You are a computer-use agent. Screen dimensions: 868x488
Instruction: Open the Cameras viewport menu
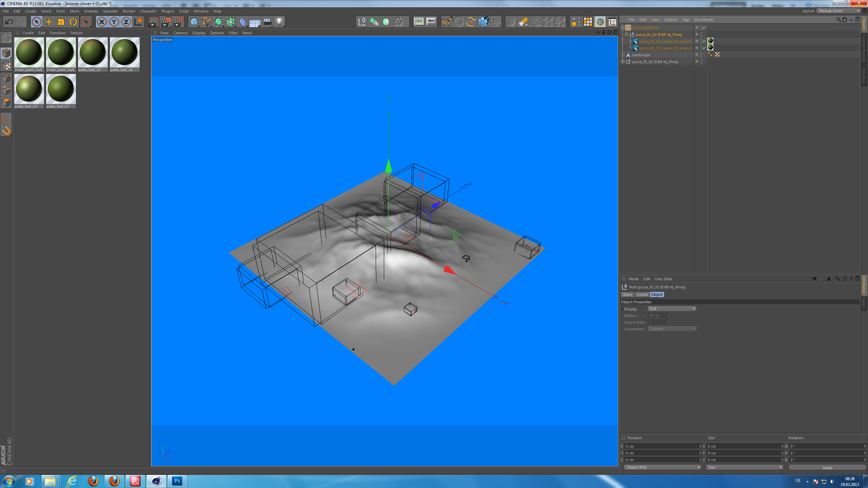[x=180, y=33]
